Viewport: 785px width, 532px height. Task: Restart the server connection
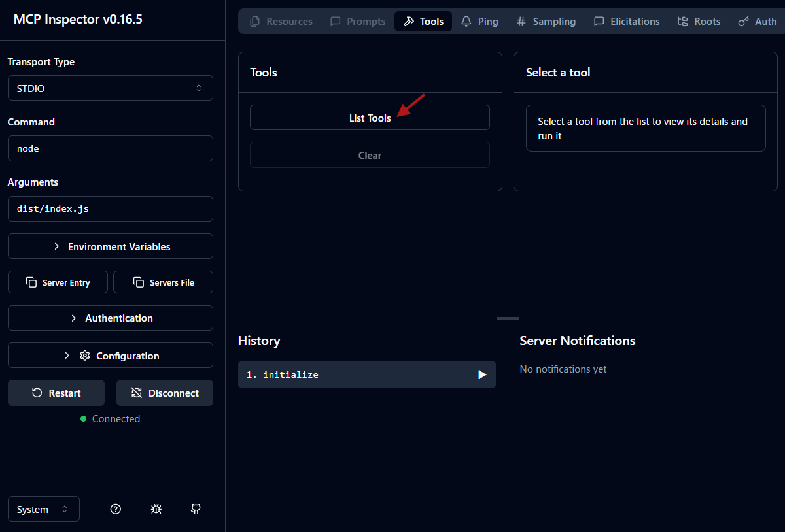tap(56, 393)
